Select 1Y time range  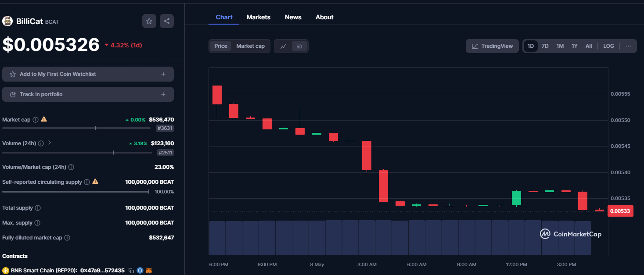[x=574, y=46]
